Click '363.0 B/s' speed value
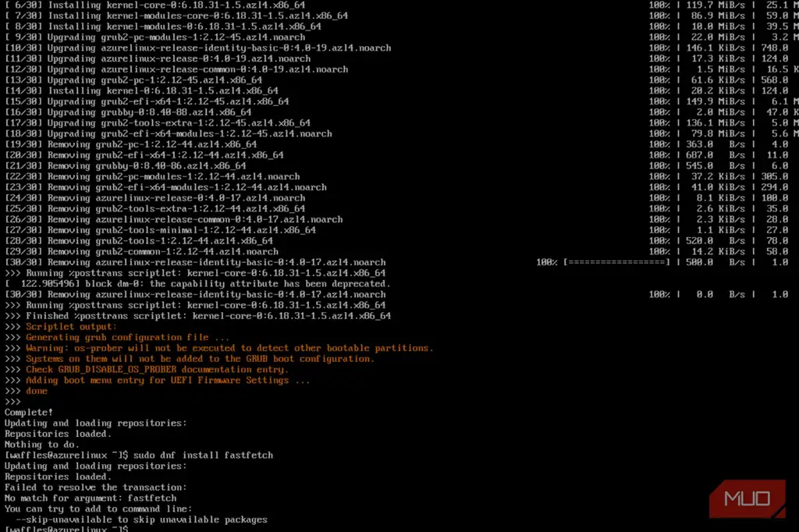Screen dimensions: 799x532 [x=716, y=144]
